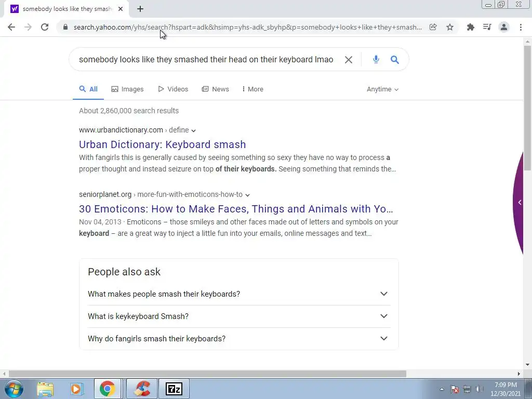Screen dimensions: 532x399
Task: Click the 'People also ask' heading
Action: tap(124, 272)
